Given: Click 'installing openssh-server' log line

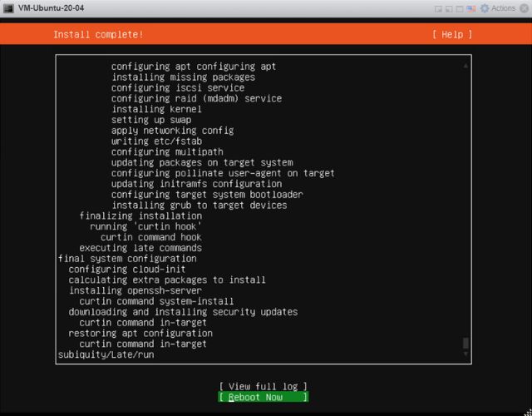Looking at the screenshot, I should click(x=135, y=290).
